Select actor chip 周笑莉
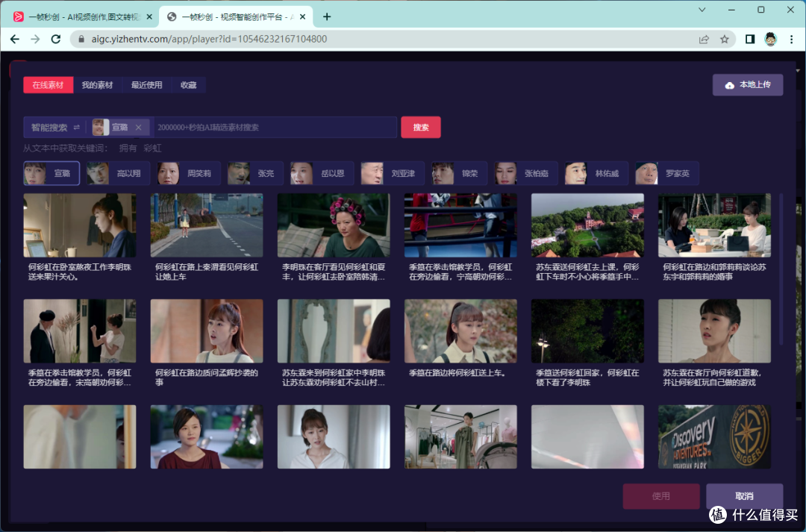The height and width of the screenshot is (532, 806). [189, 173]
